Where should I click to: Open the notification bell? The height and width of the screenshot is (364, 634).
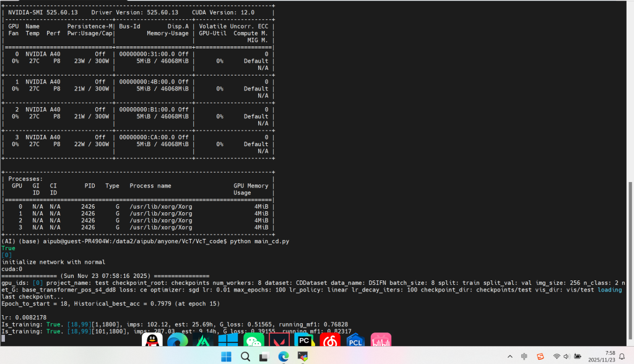pyautogui.click(x=622, y=357)
